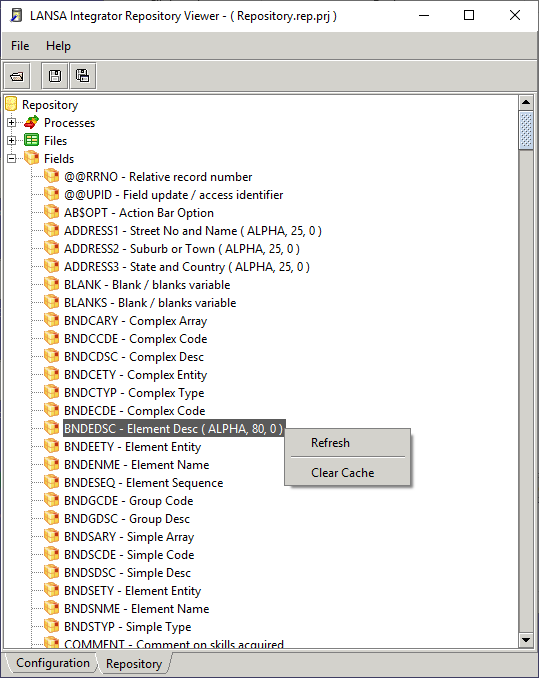Switch to the Repository tab

point(134,664)
